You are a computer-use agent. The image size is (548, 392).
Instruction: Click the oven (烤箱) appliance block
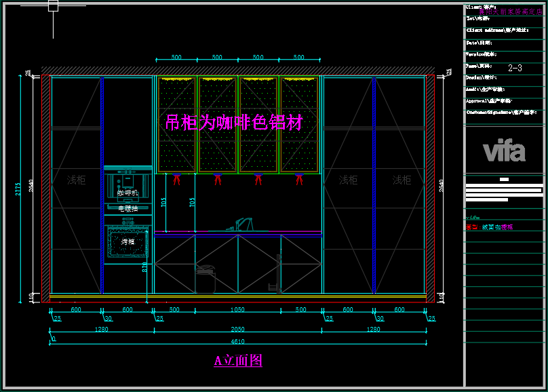(x=128, y=241)
